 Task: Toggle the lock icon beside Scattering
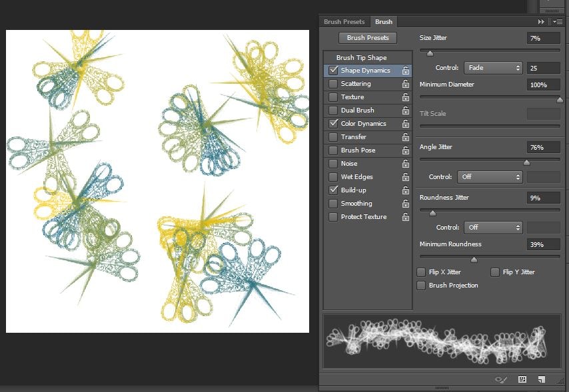coord(405,84)
